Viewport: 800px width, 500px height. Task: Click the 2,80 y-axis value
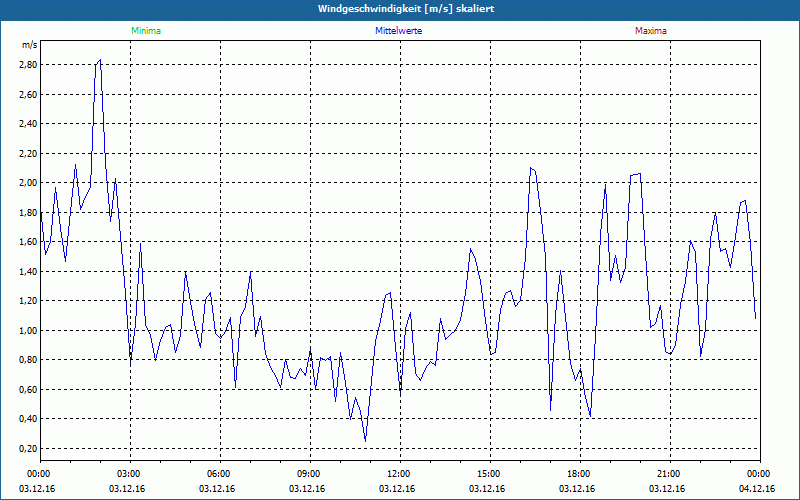click(x=29, y=65)
